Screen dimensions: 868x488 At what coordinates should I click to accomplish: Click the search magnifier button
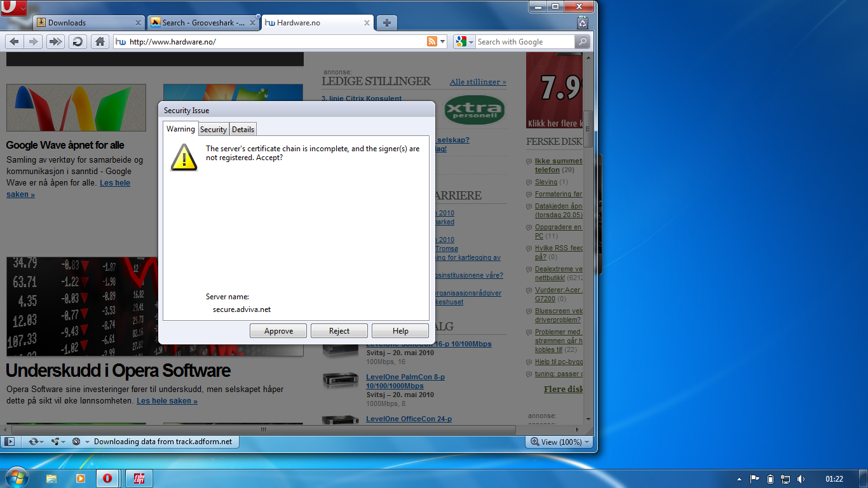tap(582, 41)
